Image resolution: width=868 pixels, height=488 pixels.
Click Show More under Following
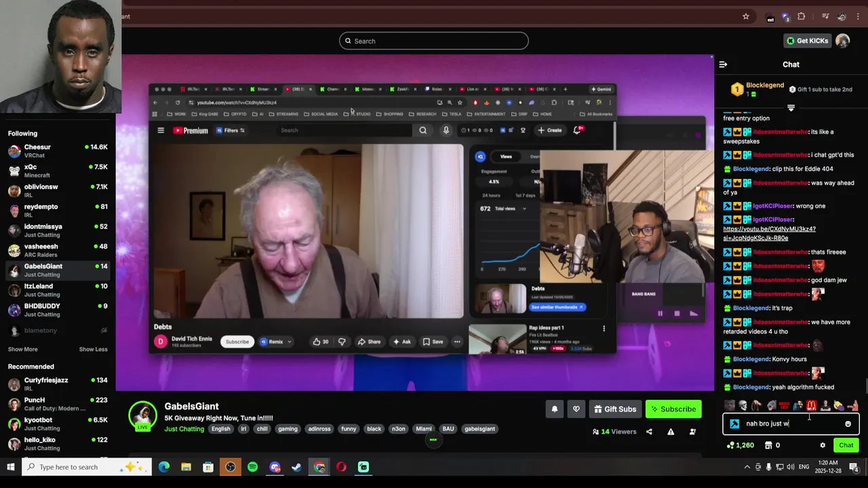(x=22, y=349)
